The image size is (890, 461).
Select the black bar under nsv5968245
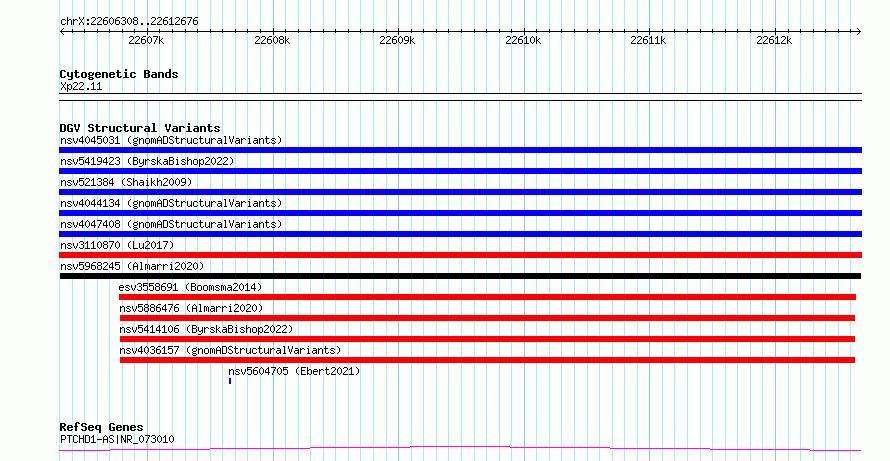coord(460,276)
